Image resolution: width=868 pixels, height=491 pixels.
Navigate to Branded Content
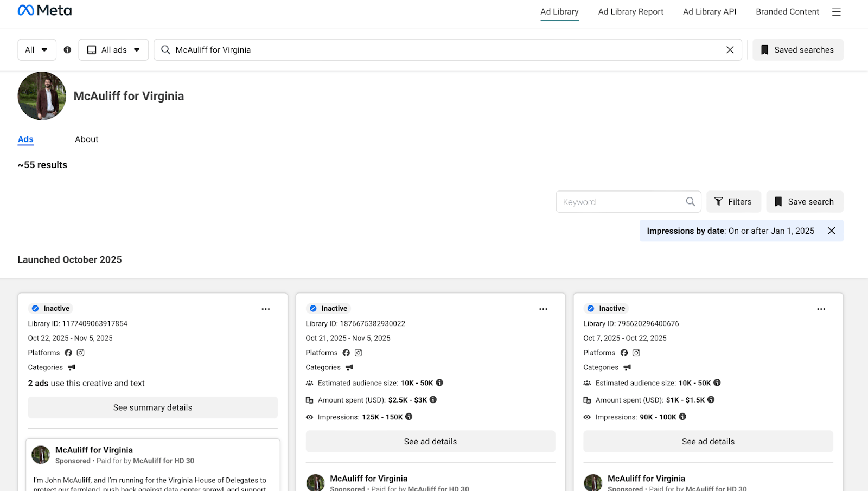click(x=787, y=12)
